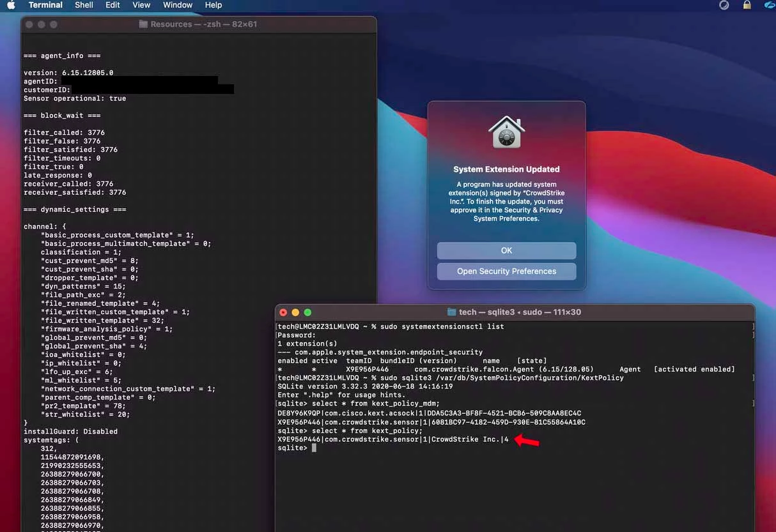Click the 'firmware_analysis_policy = 1;' line

coord(107,329)
